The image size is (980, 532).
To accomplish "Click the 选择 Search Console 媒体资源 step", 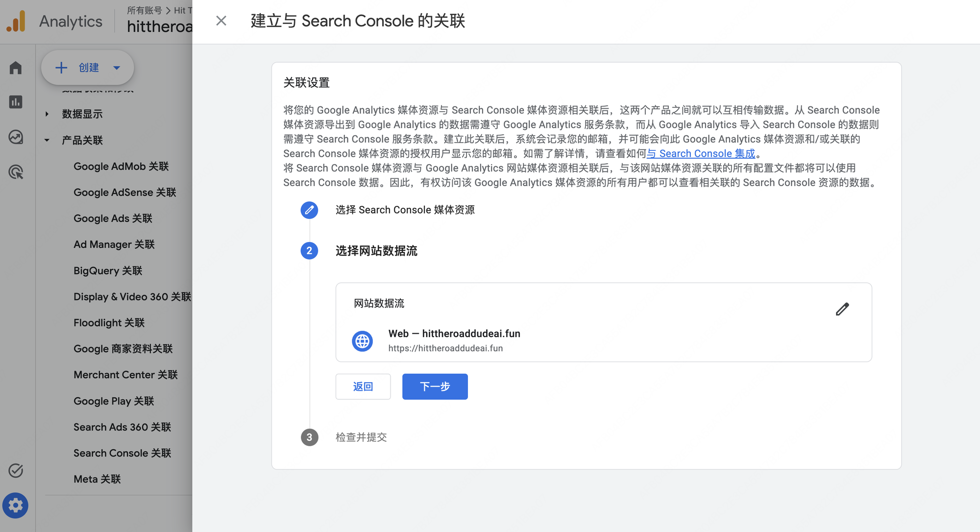I will click(x=405, y=210).
